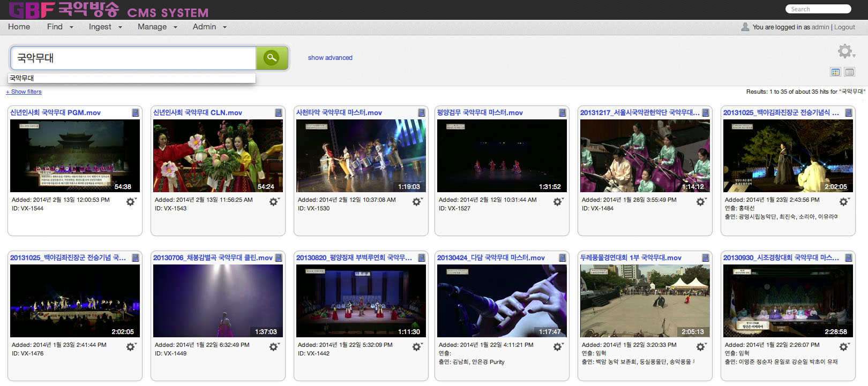Expand the Ingest dropdown menu
This screenshot has height=386, width=868.
(x=105, y=27)
